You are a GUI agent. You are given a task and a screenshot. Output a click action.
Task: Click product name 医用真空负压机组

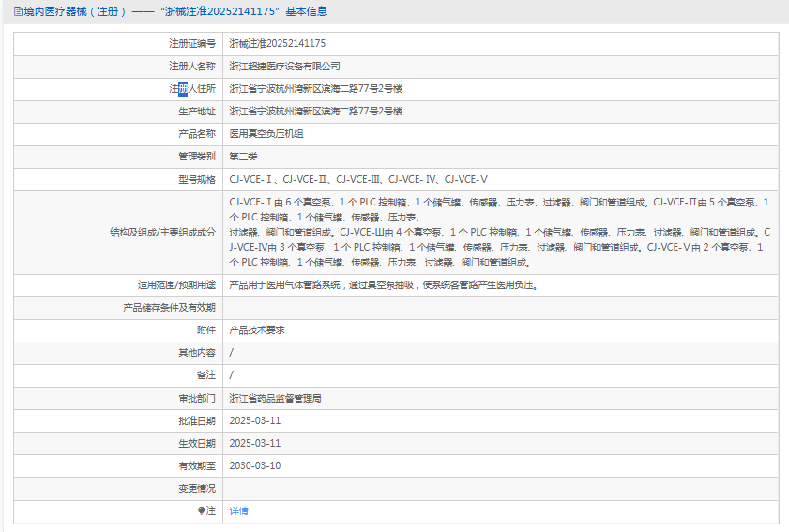pyautogui.click(x=266, y=134)
